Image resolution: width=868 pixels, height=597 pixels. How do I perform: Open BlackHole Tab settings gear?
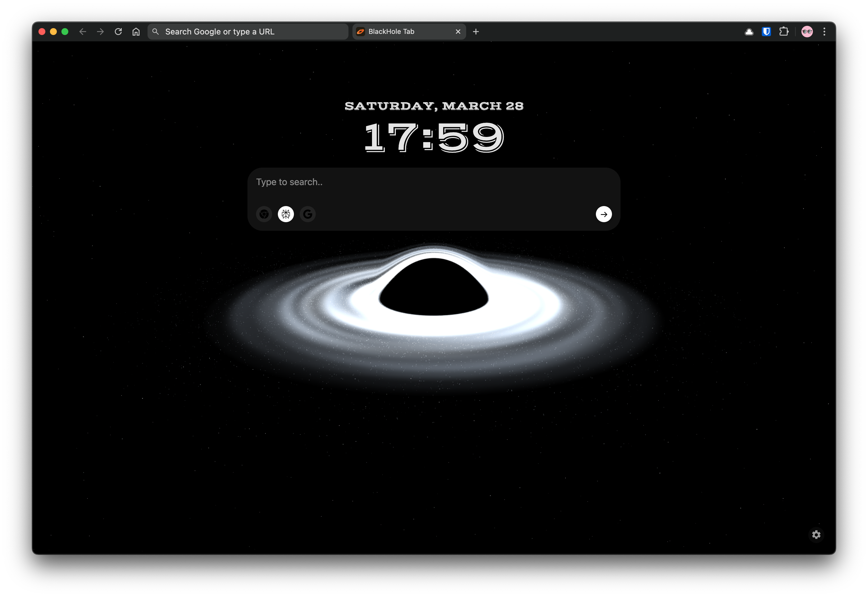coord(816,534)
